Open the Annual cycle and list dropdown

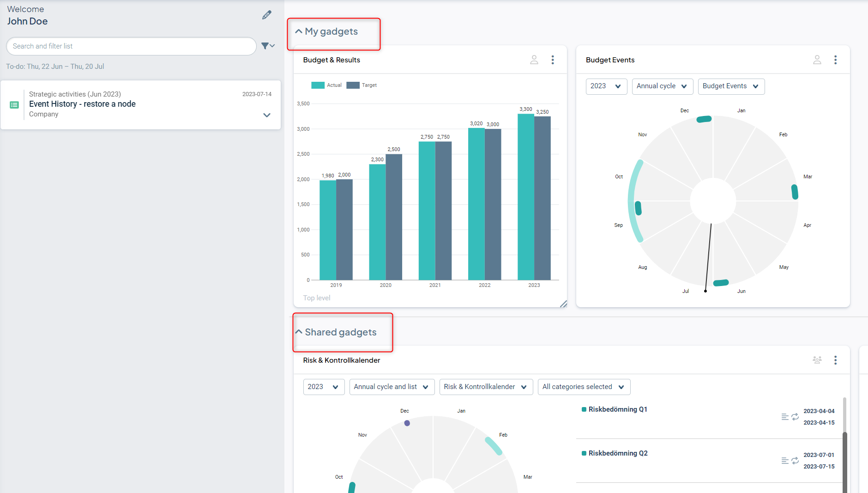click(x=392, y=387)
